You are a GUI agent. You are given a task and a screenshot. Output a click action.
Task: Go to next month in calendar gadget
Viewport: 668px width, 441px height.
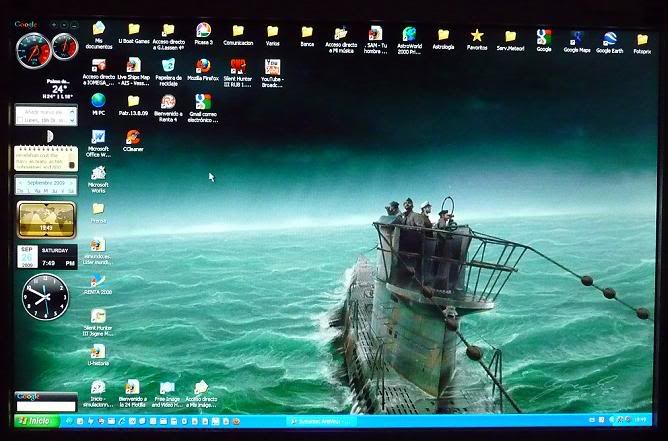pos(72,183)
